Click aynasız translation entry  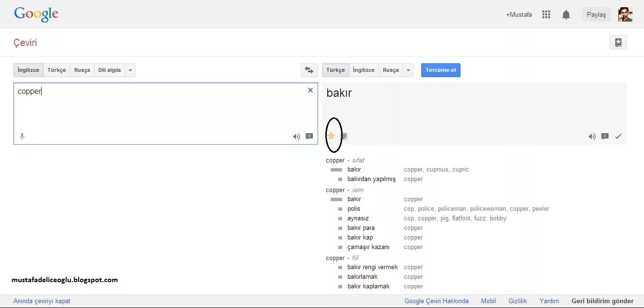[x=358, y=218]
